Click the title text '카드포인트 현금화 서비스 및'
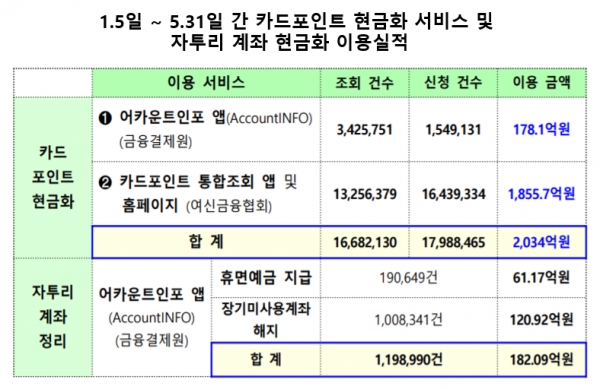The image size is (600, 389). (x=374, y=21)
